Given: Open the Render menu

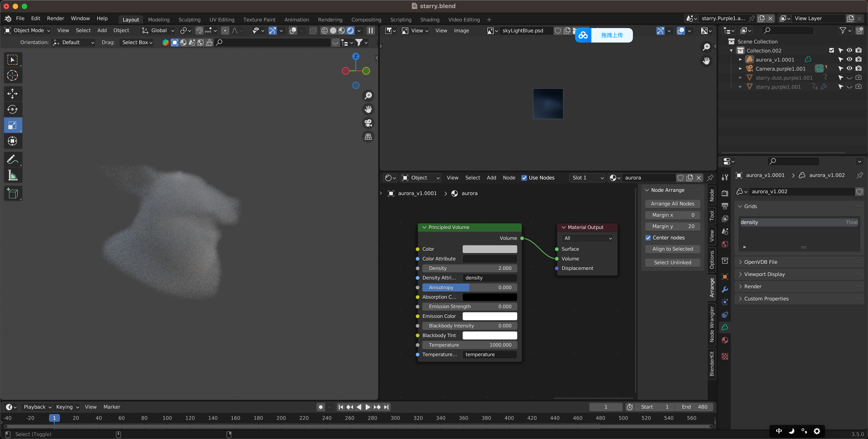Looking at the screenshot, I should click(x=55, y=19).
